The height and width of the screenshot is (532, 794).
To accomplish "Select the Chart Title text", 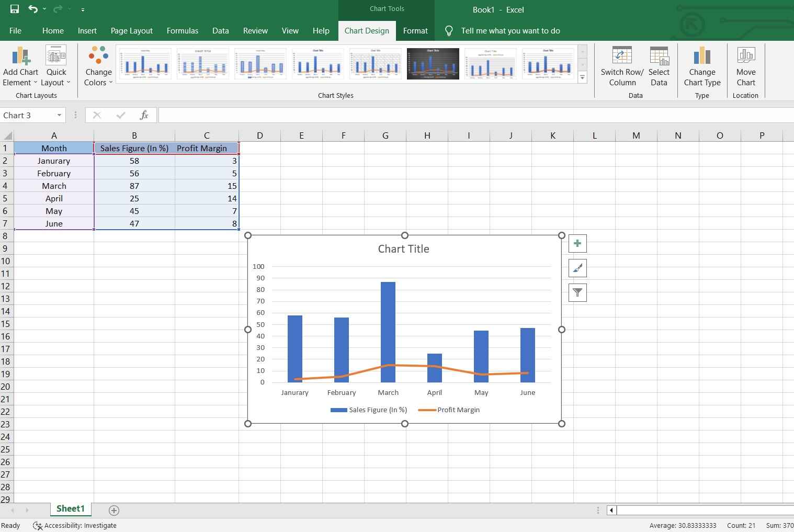I will (404, 249).
